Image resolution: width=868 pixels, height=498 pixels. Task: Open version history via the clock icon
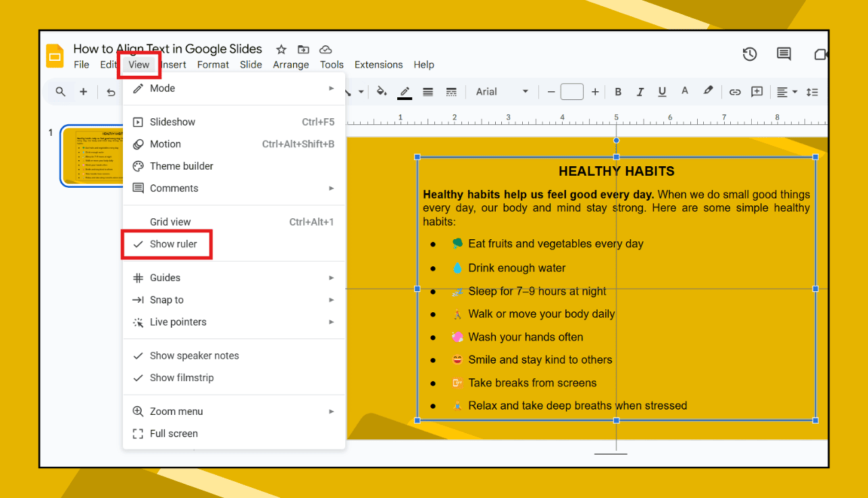[x=750, y=54]
